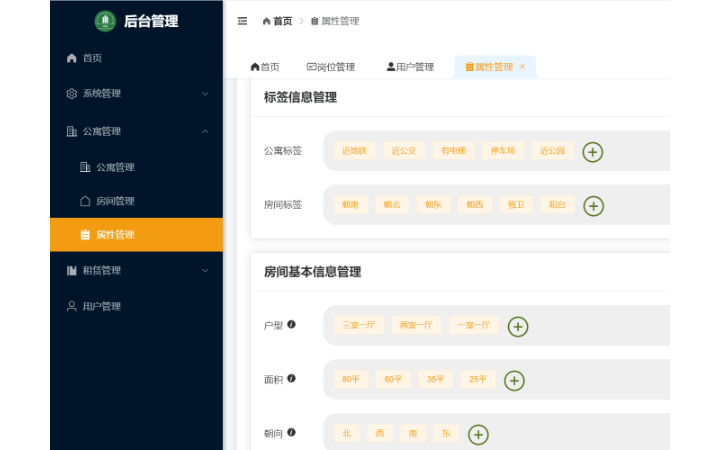Click the green logo next to 后台管理
This screenshot has height=450, width=720.
pyautogui.click(x=105, y=21)
